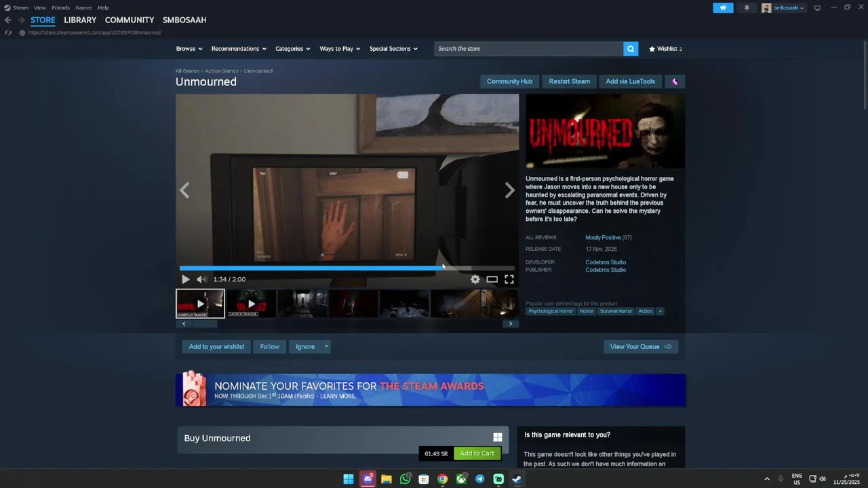The height and width of the screenshot is (488, 868).
Task: Click the store search magnifier button
Action: 631,49
